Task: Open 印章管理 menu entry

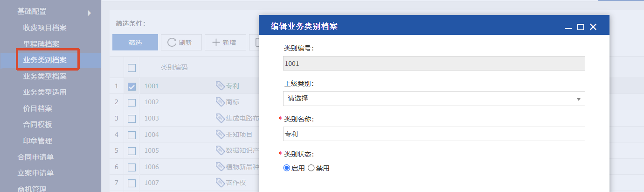Action: click(37, 140)
